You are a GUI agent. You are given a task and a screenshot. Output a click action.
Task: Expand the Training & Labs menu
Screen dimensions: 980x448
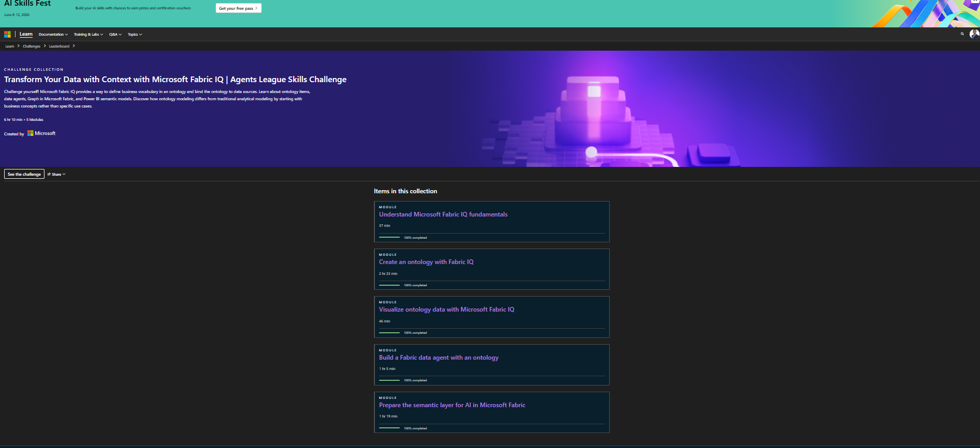click(88, 35)
